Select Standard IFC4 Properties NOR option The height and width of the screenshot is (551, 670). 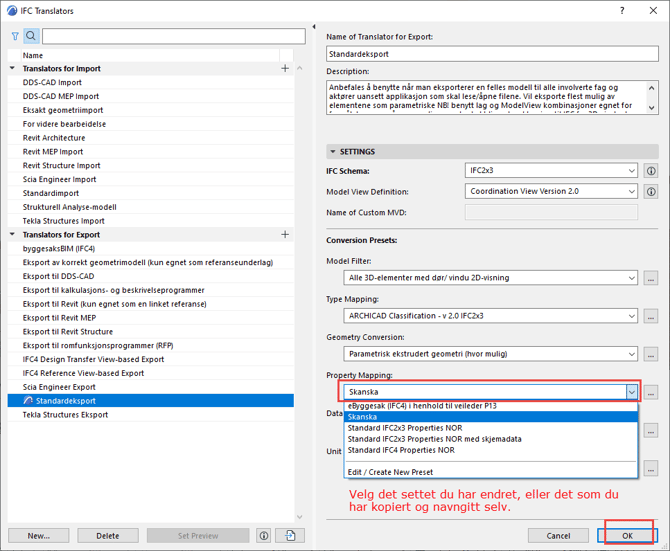401,450
